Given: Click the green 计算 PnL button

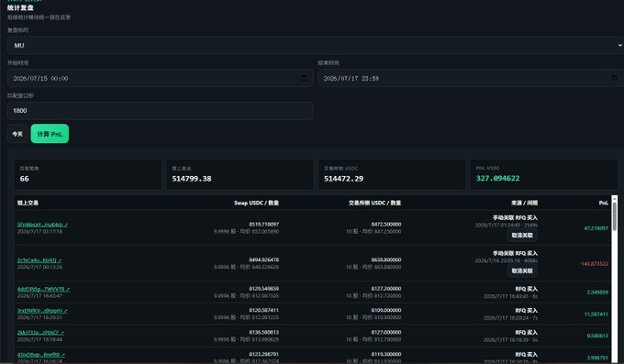Looking at the screenshot, I should pyautogui.click(x=50, y=134).
